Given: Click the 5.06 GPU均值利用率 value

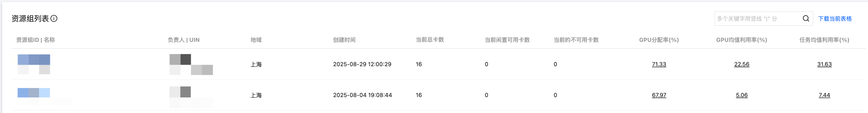Looking at the screenshot, I should tap(742, 95).
